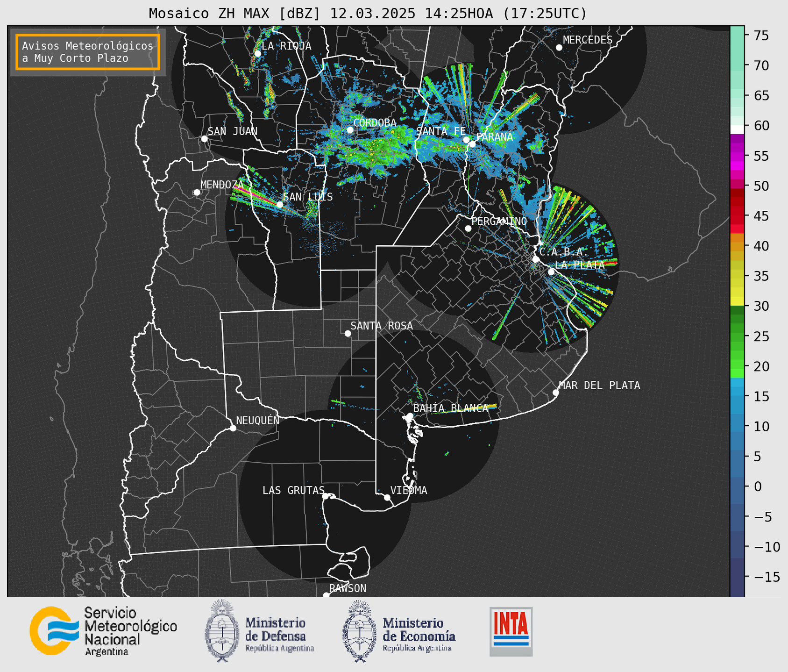
Task: Click the MAR DEL PLATA map label
Action: [x=599, y=386]
